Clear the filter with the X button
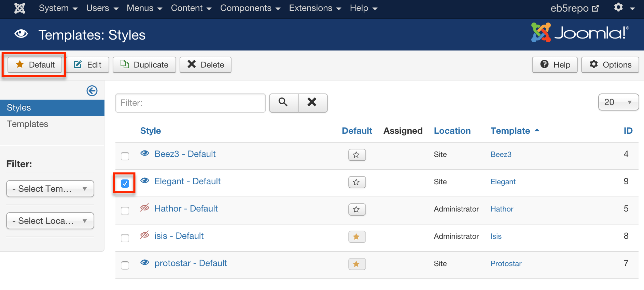 coord(313,103)
